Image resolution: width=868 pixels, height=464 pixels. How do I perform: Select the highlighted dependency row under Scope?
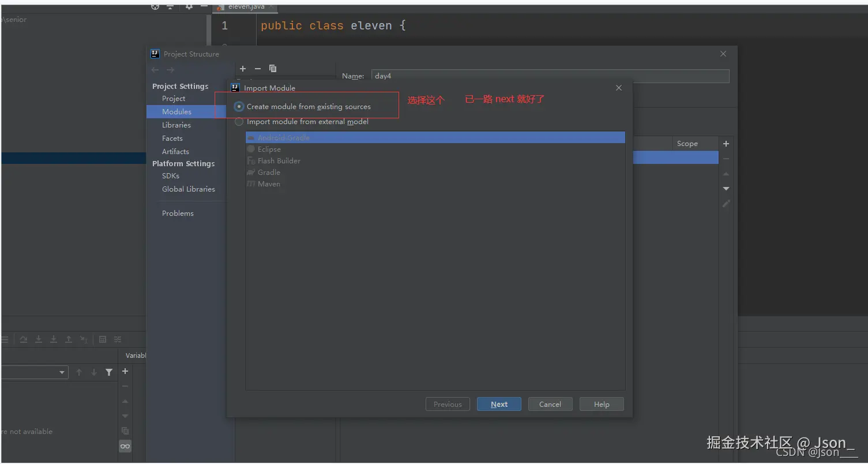point(675,157)
